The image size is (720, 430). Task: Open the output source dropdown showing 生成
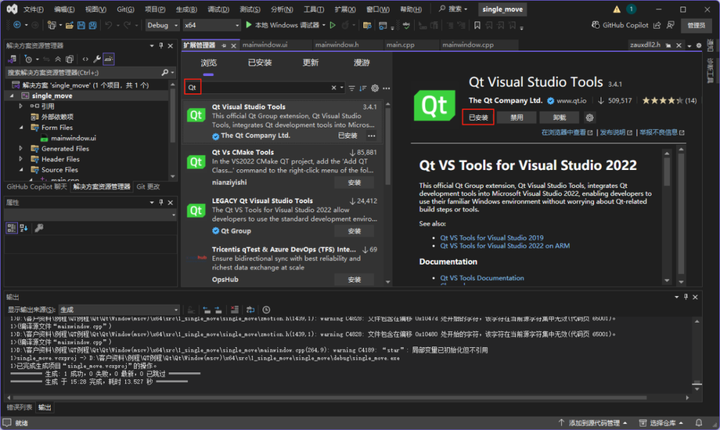(x=119, y=310)
